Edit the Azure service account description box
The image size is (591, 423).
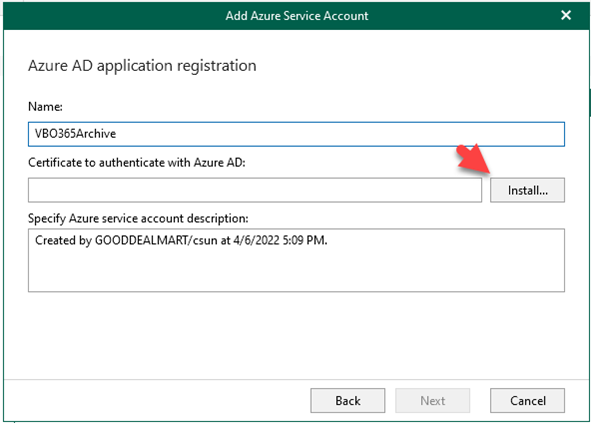click(x=296, y=260)
